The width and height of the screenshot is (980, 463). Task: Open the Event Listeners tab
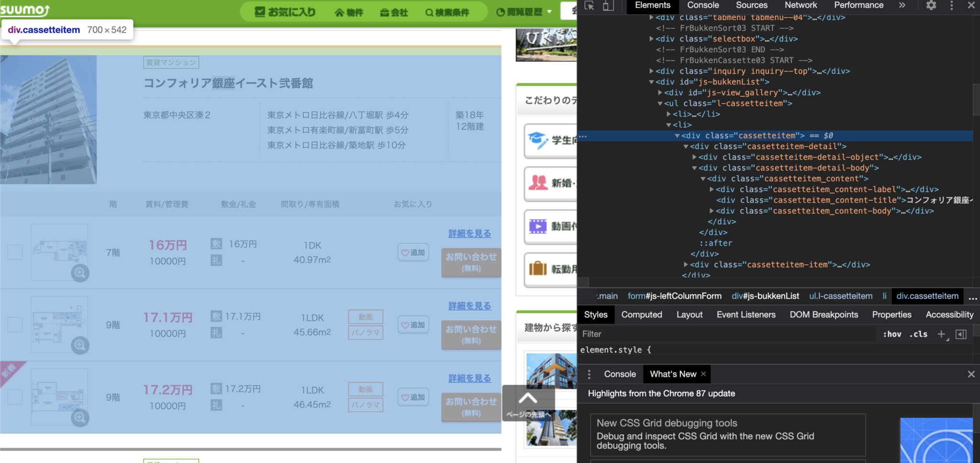(746, 315)
